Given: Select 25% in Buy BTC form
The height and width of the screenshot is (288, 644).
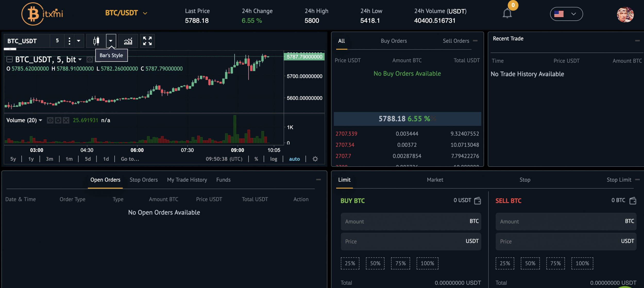Looking at the screenshot, I should click(350, 263).
